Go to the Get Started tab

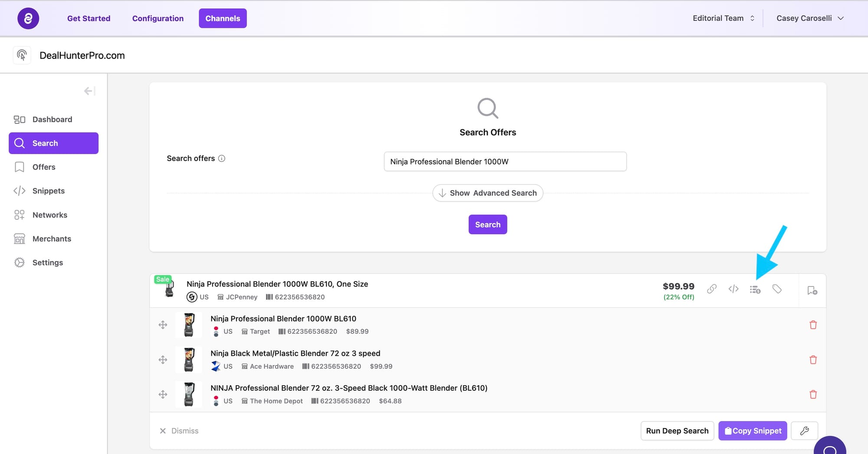[x=89, y=18]
